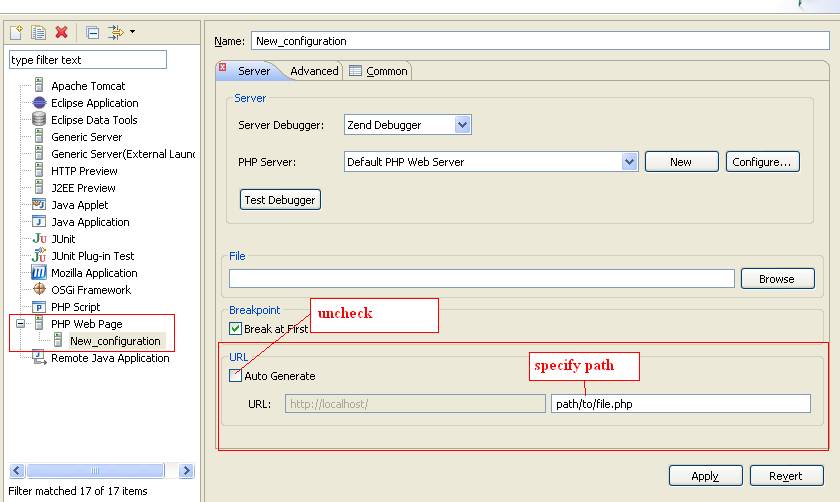Image resolution: width=840 pixels, height=502 pixels.
Task: Click the Apply button
Action: (x=706, y=476)
